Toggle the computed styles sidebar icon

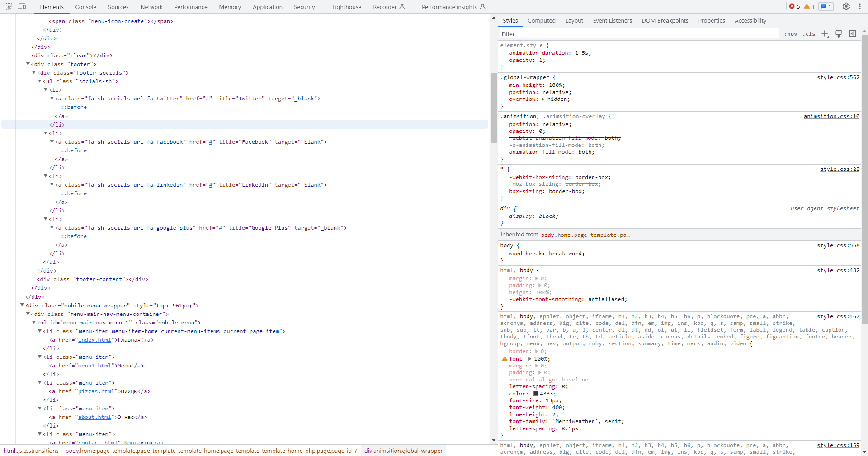[853, 34]
